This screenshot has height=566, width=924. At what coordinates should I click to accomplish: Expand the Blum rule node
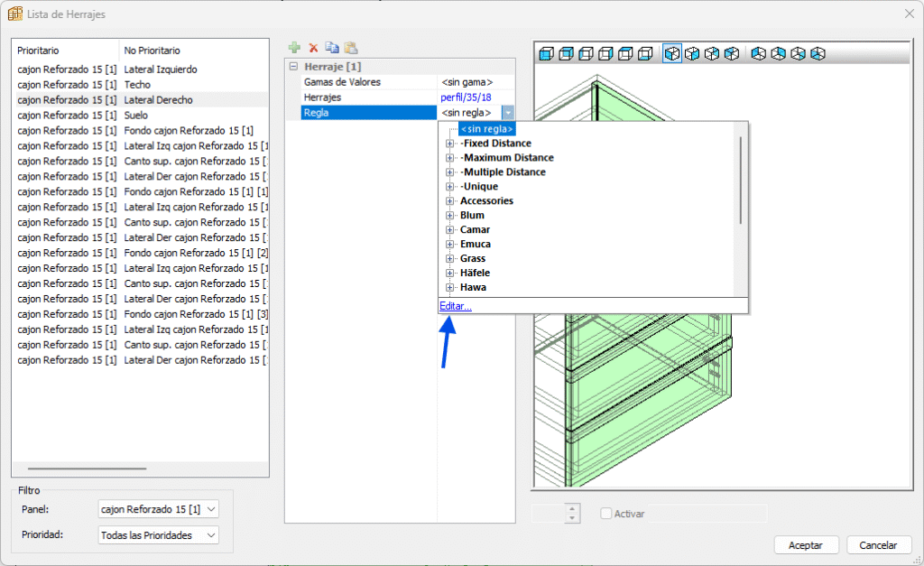pos(449,216)
